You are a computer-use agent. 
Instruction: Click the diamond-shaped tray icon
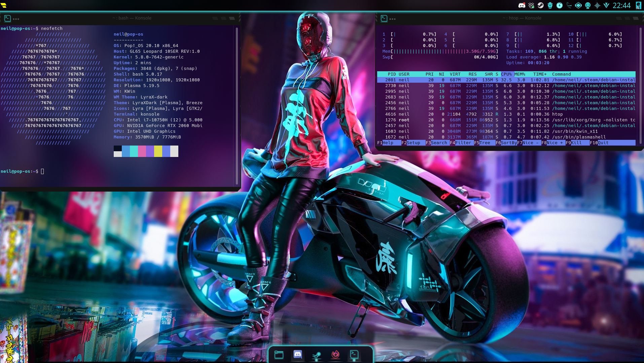tap(578, 5)
